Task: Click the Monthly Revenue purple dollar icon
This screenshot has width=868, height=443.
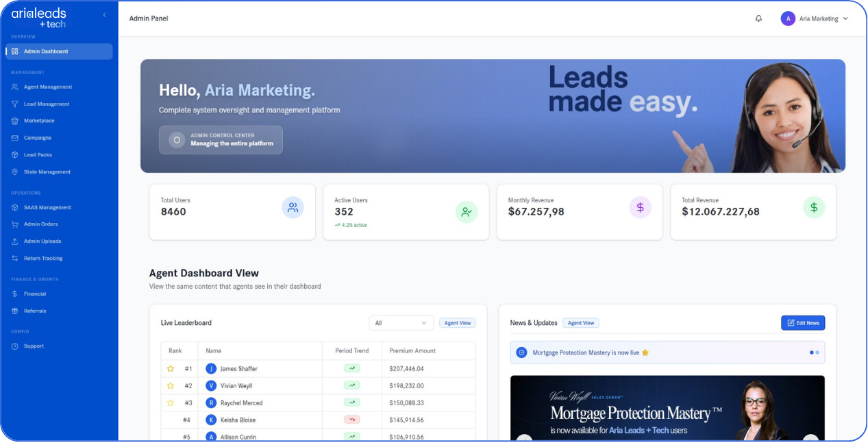Action: (640, 207)
